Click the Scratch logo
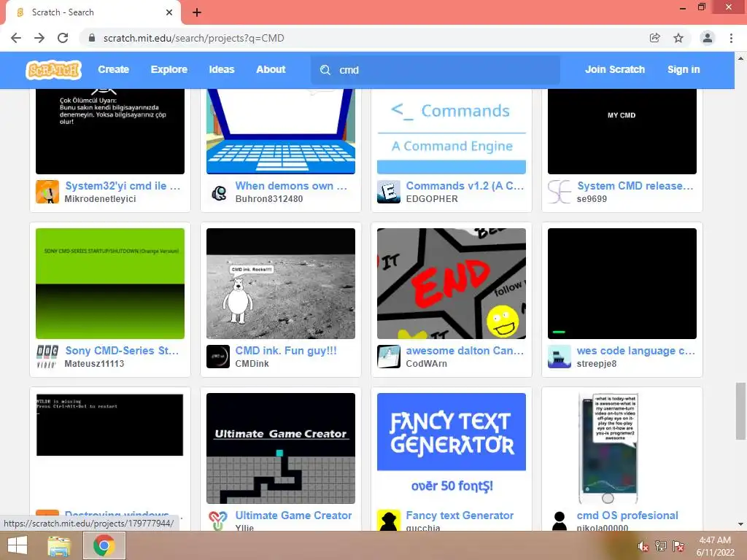Screen dimensions: 747x560 point(53,69)
